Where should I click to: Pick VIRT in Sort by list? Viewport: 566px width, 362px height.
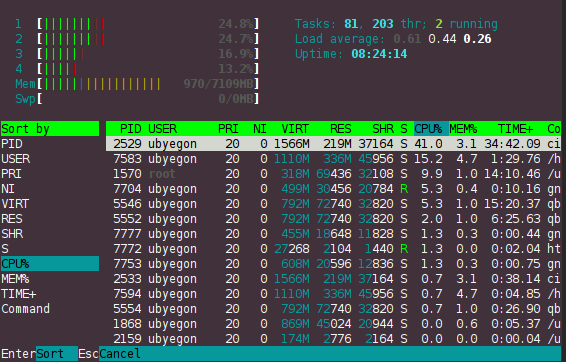[50, 204]
